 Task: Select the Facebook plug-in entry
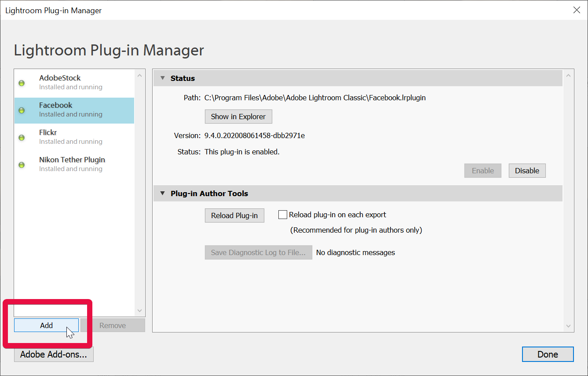click(x=74, y=110)
